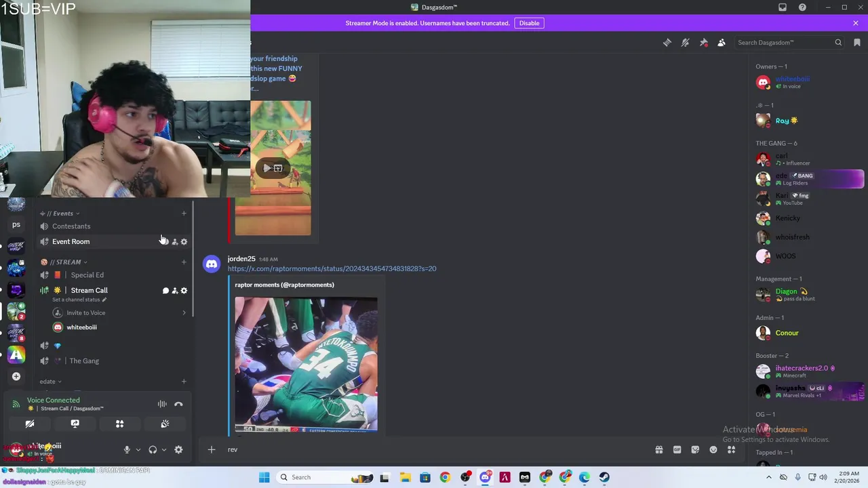
Task: Open headphone output options arrow
Action: pyautogui.click(x=163, y=449)
